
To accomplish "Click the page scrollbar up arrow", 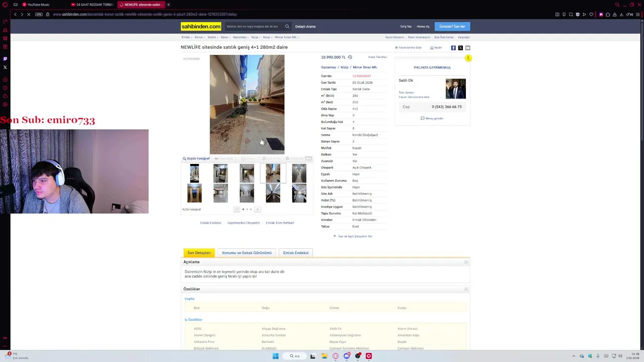I will click(641, 21).
